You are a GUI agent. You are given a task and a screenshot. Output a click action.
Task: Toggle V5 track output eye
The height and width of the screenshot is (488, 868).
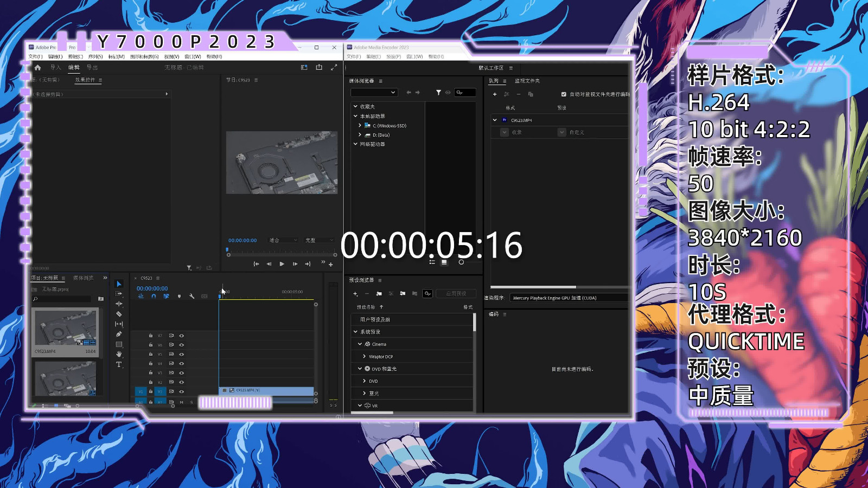[x=182, y=354]
